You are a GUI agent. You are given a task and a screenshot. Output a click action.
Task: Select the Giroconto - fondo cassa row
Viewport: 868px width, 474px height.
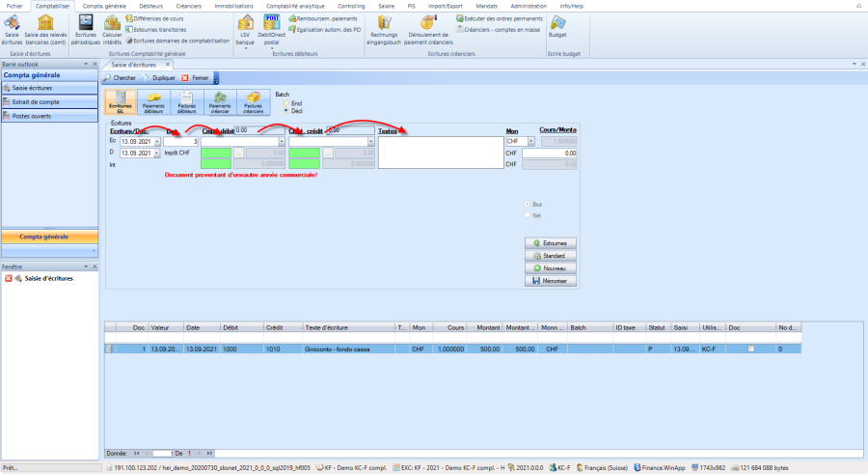click(x=347, y=349)
